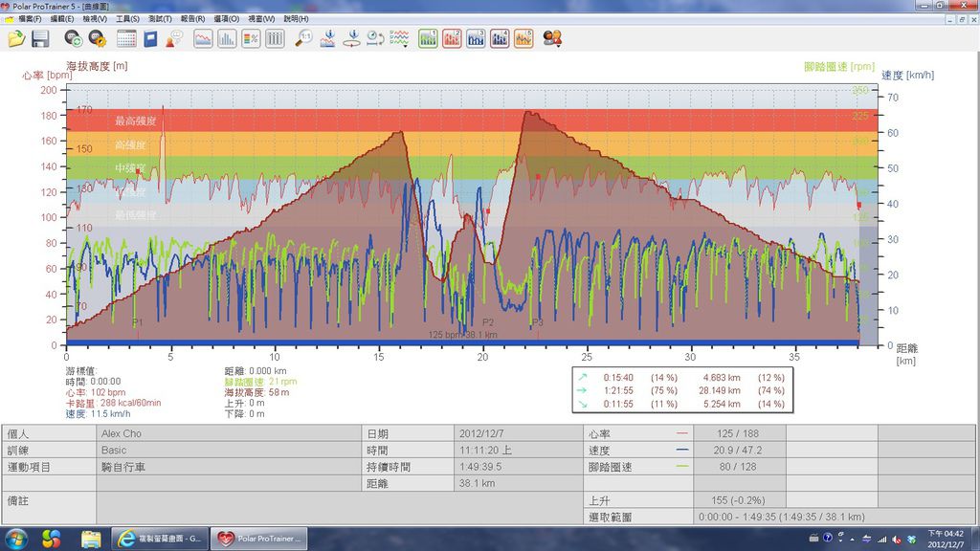The width and height of the screenshot is (980, 551).
Task: Switch to the bar chart histogram view
Action: click(x=227, y=38)
